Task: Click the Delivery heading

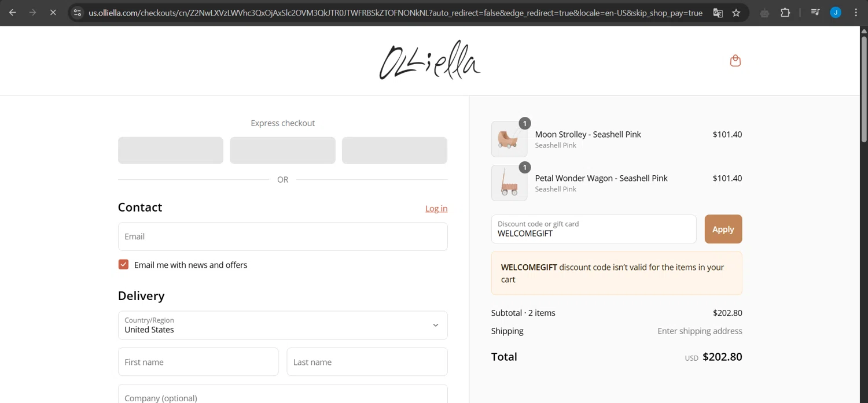Action: 141,295
